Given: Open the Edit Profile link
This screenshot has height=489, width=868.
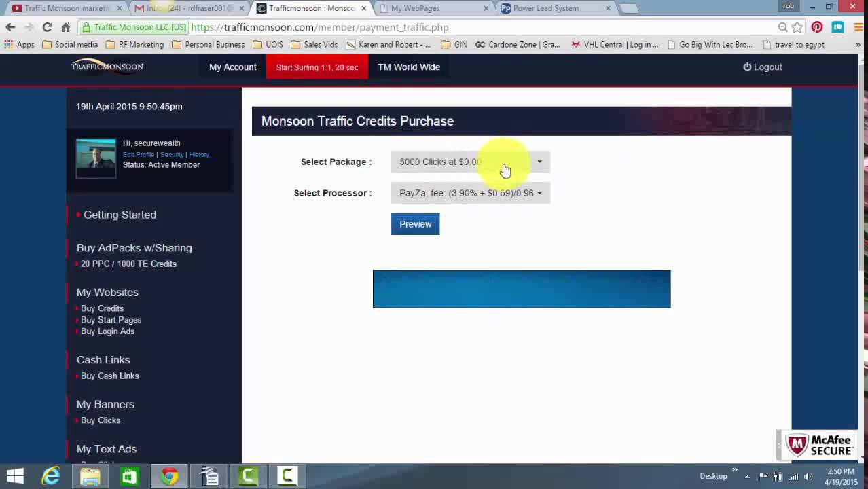Looking at the screenshot, I should coord(139,155).
